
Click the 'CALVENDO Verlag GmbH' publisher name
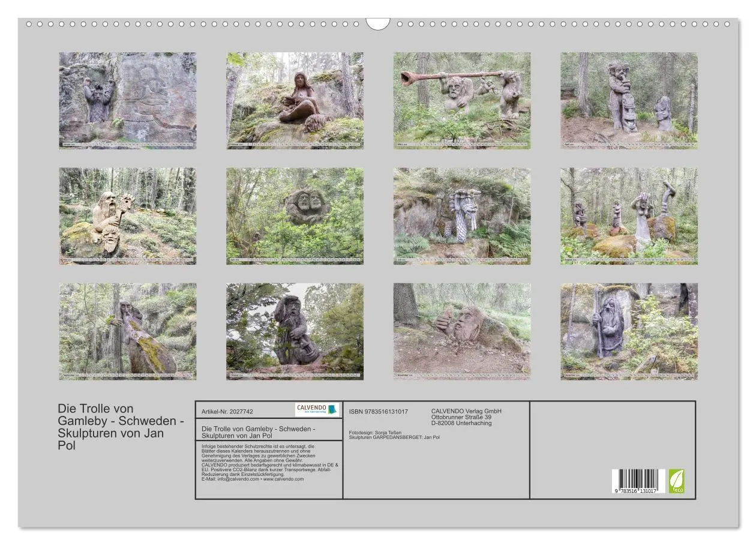(x=466, y=411)
